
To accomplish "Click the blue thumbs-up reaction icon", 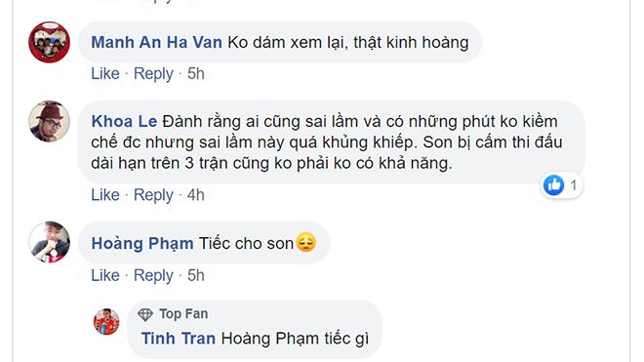I will [553, 185].
